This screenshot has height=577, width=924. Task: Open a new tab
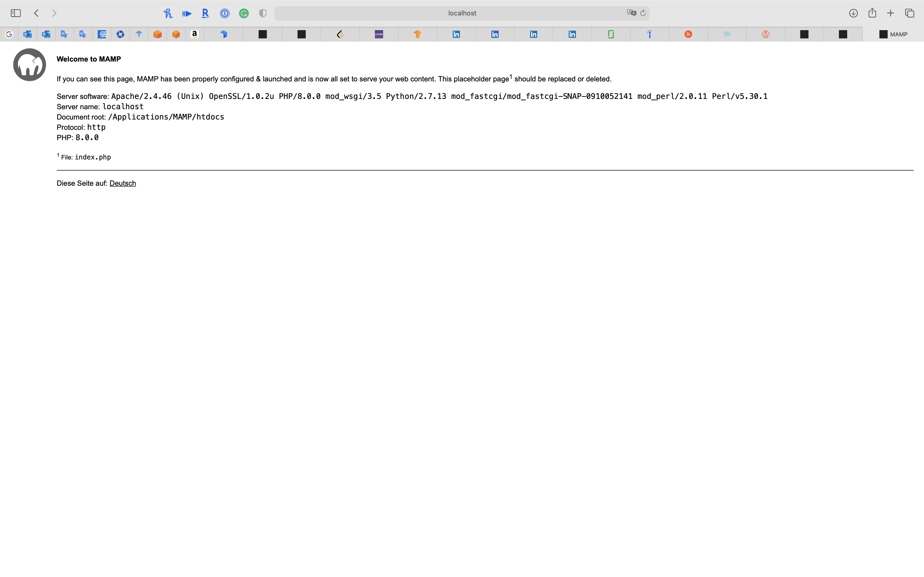click(890, 13)
